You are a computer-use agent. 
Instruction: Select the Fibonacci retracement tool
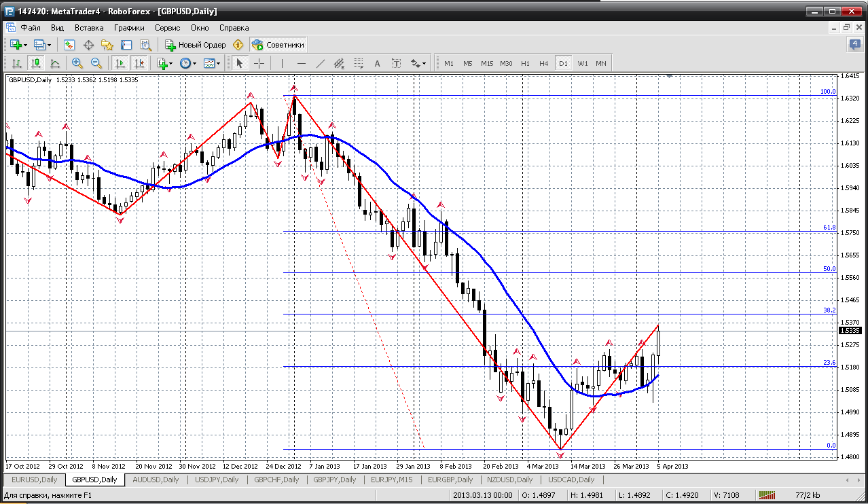tap(359, 63)
